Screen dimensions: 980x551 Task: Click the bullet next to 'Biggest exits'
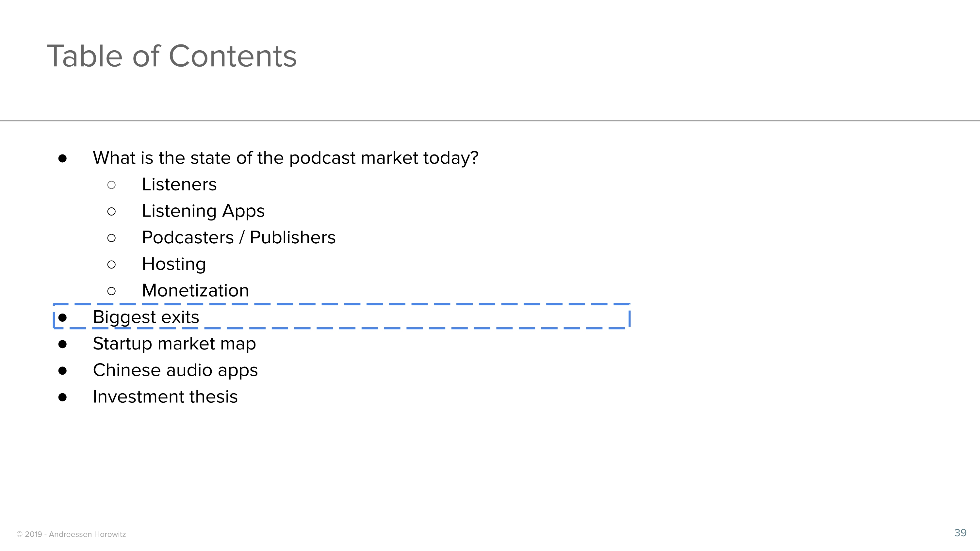click(63, 317)
